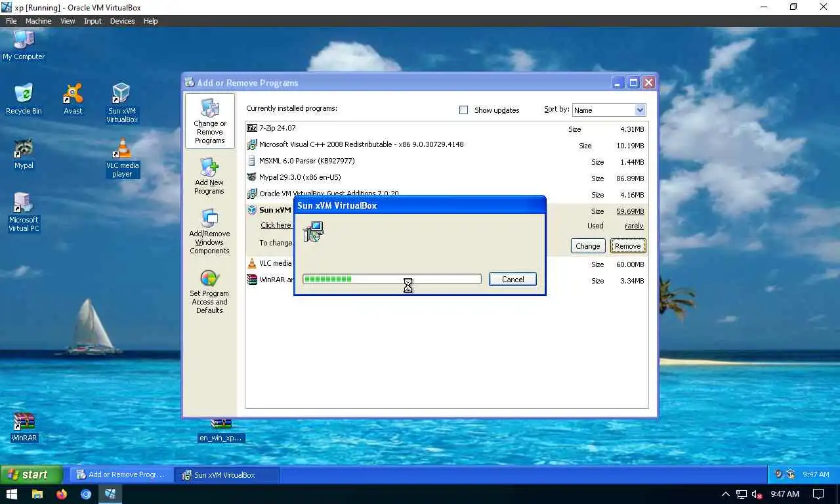Click the VLC media entry icon
This screenshot has width=840, height=504.
click(251, 263)
